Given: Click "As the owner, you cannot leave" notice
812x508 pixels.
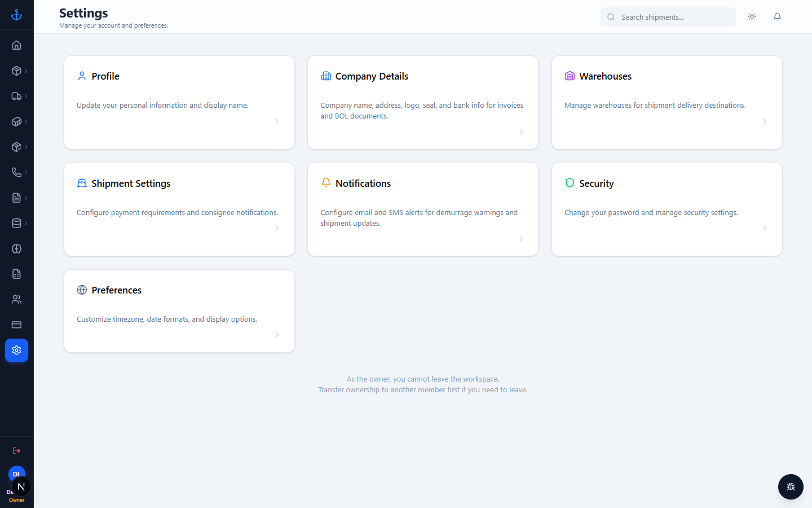Looking at the screenshot, I should 423,379.
